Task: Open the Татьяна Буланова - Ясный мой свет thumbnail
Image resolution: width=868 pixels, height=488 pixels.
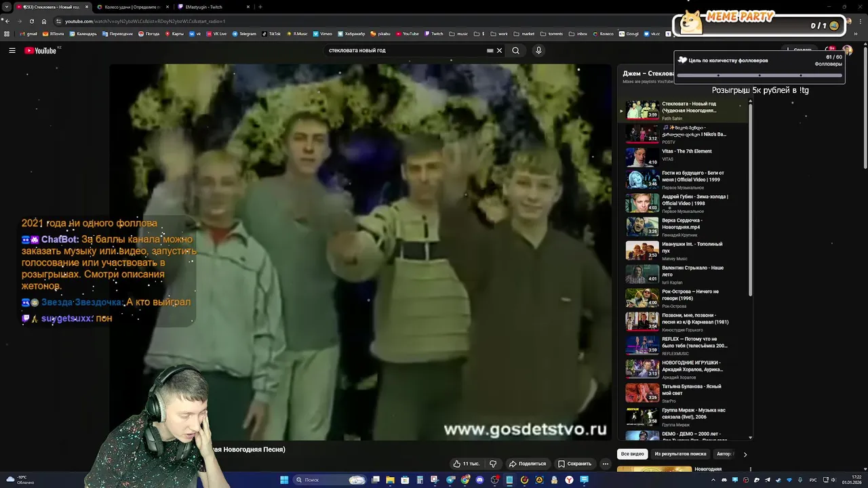Action: pyautogui.click(x=642, y=393)
